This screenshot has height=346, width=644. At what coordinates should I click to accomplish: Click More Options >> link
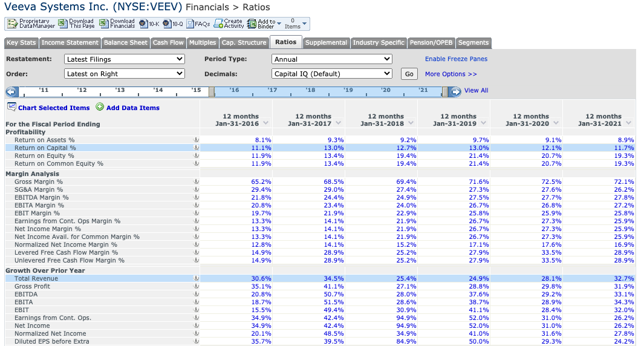pyautogui.click(x=451, y=74)
